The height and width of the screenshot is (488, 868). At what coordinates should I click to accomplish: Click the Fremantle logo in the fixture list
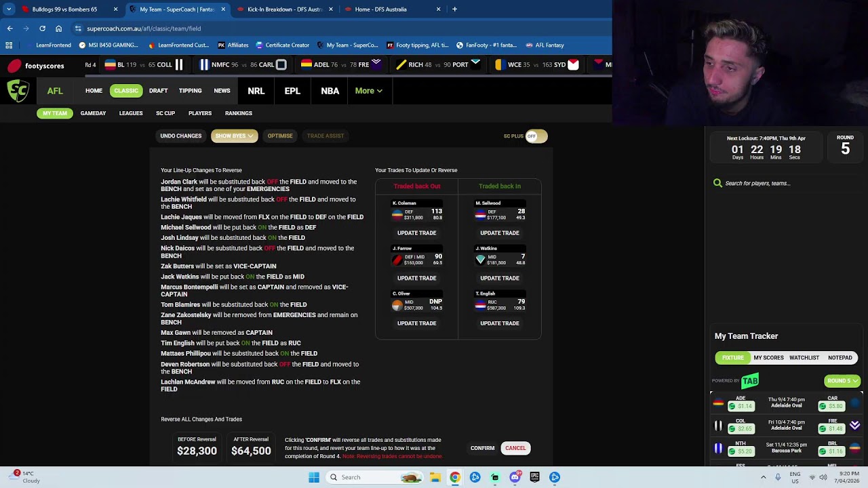point(854,426)
